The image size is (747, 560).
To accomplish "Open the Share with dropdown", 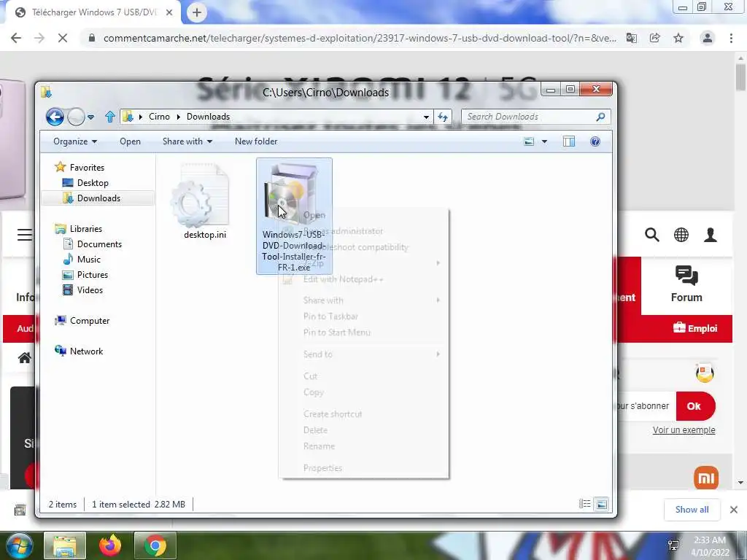I will (x=187, y=141).
